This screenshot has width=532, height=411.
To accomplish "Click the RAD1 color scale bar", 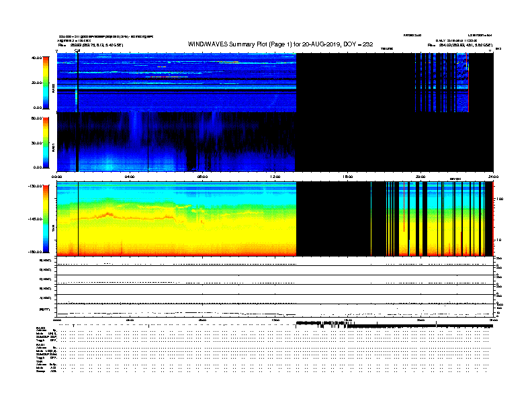I will [x=46, y=143].
